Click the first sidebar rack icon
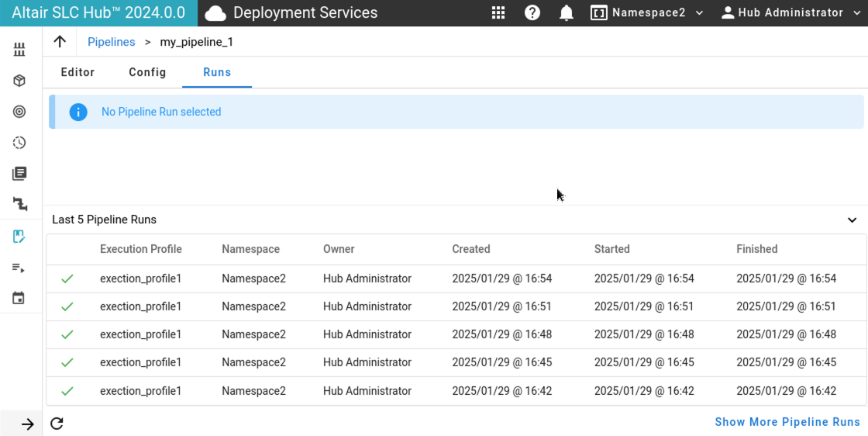868x436 pixels. pyautogui.click(x=19, y=50)
